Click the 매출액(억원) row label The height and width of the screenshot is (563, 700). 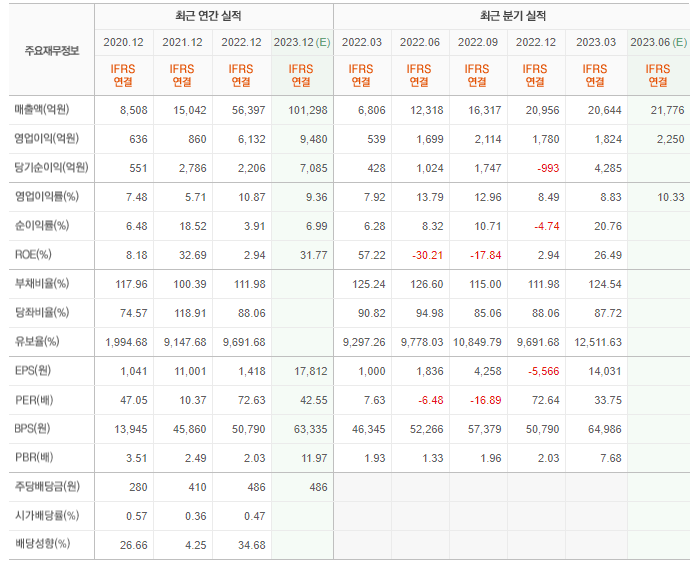[x=42, y=109]
